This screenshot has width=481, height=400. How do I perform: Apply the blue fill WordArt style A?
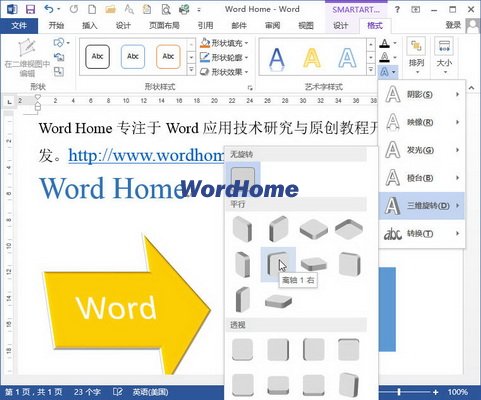(277, 58)
